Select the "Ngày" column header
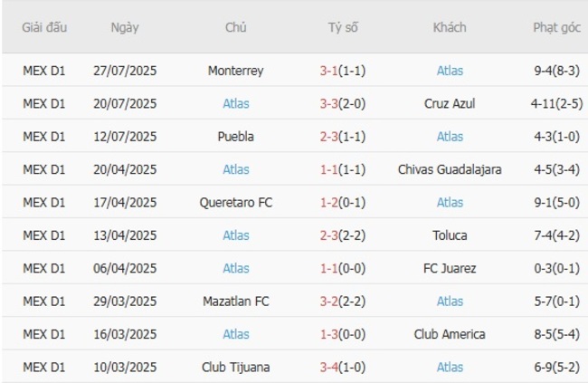Viewport: 588px width, 383px height. [125, 27]
